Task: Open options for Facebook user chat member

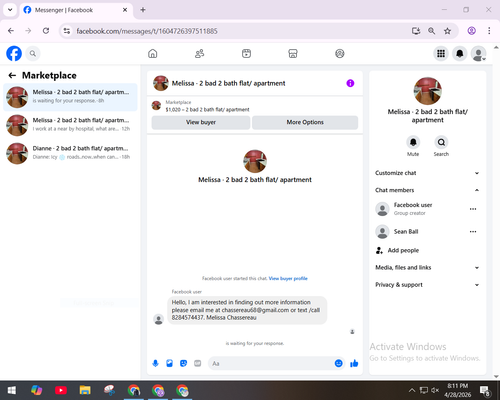Action: pyautogui.click(x=473, y=209)
